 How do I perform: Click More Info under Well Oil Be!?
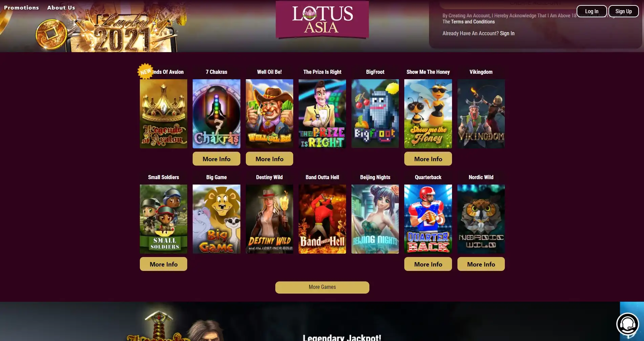(270, 159)
